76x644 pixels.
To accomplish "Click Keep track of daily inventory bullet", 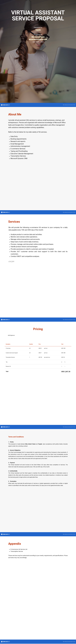I will coord(25,242).
